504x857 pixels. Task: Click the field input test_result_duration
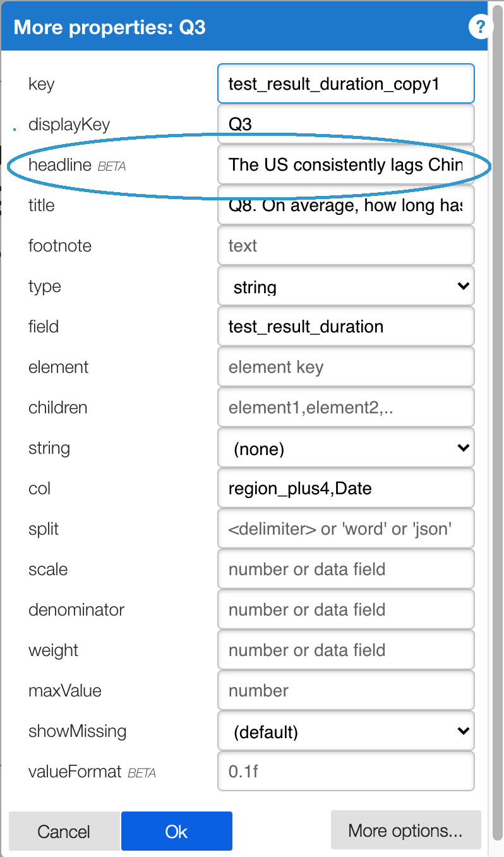pos(345,326)
